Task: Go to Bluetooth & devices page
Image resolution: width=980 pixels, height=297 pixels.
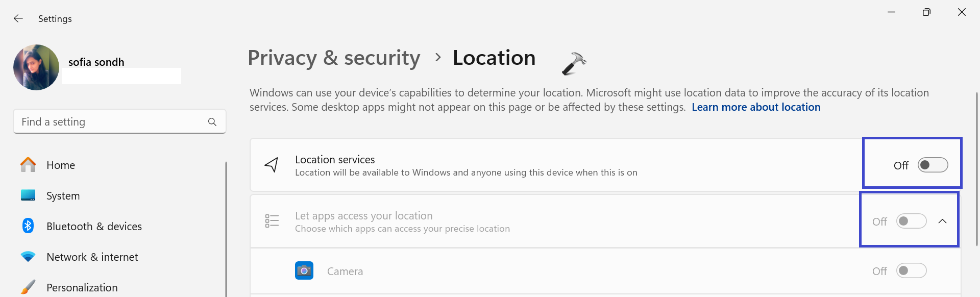Action: coord(94,227)
